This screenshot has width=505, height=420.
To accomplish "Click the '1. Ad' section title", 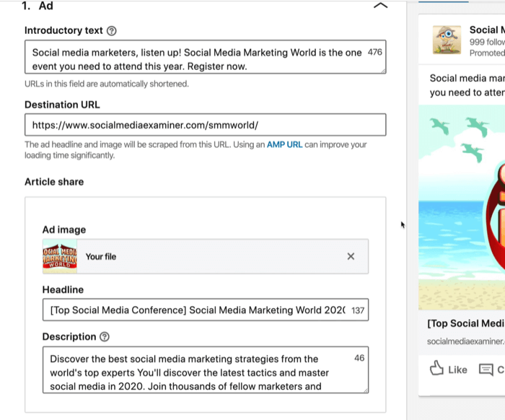I will [x=38, y=6].
